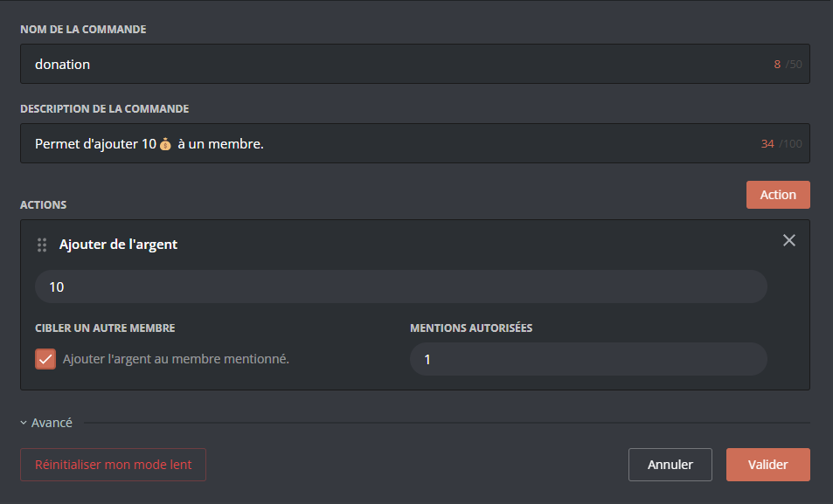Open the Action picker

pyautogui.click(x=777, y=194)
